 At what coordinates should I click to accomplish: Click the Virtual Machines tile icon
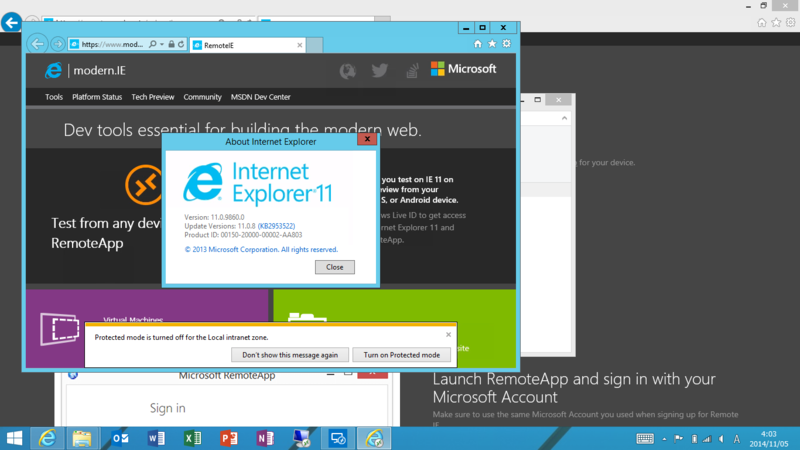click(x=60, y=329)
